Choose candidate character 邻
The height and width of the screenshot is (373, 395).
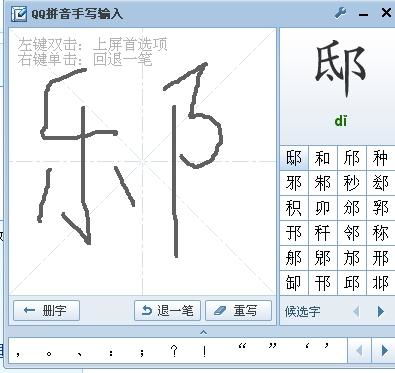click(352, 233)
